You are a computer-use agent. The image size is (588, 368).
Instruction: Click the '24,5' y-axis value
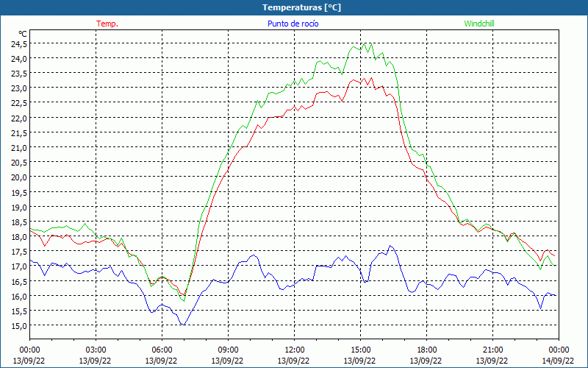click(x=19, y=44)
